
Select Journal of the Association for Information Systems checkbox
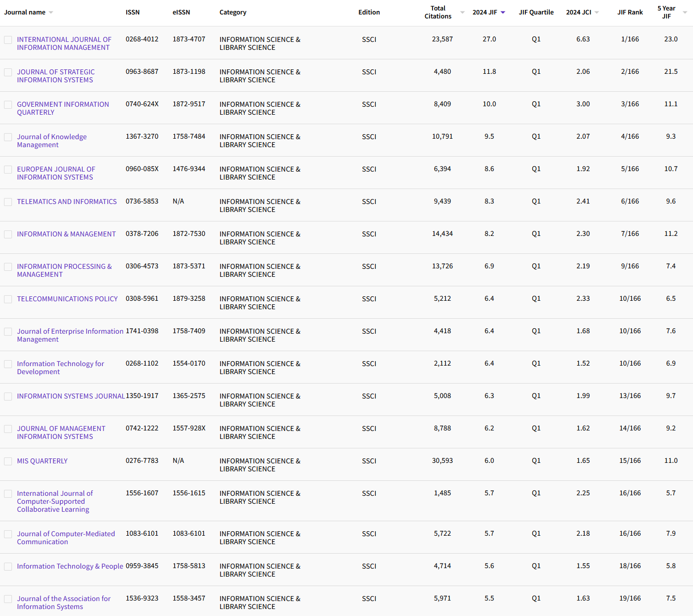click(x=8, y=599)
